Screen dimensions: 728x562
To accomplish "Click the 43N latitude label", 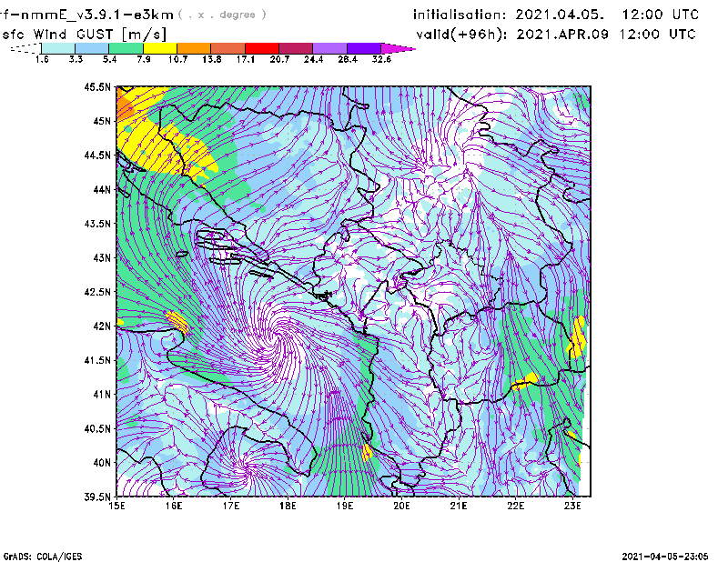I will click(102, 257).
